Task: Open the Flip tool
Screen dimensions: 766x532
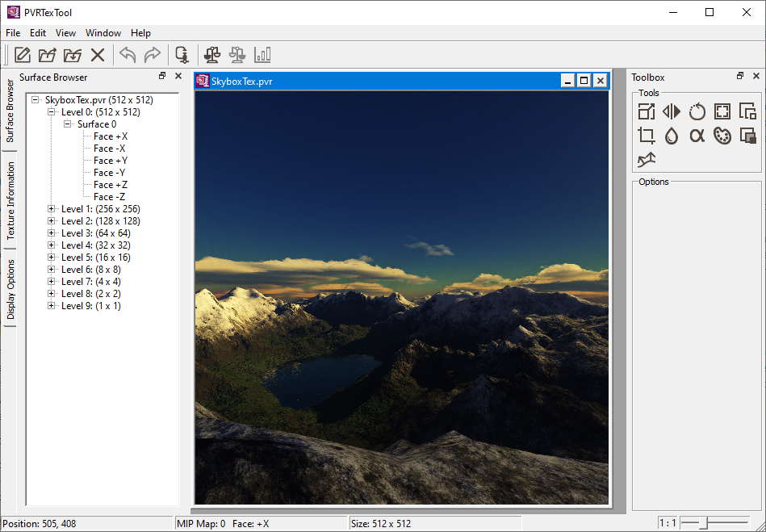Action: click(x=671, y=111)
